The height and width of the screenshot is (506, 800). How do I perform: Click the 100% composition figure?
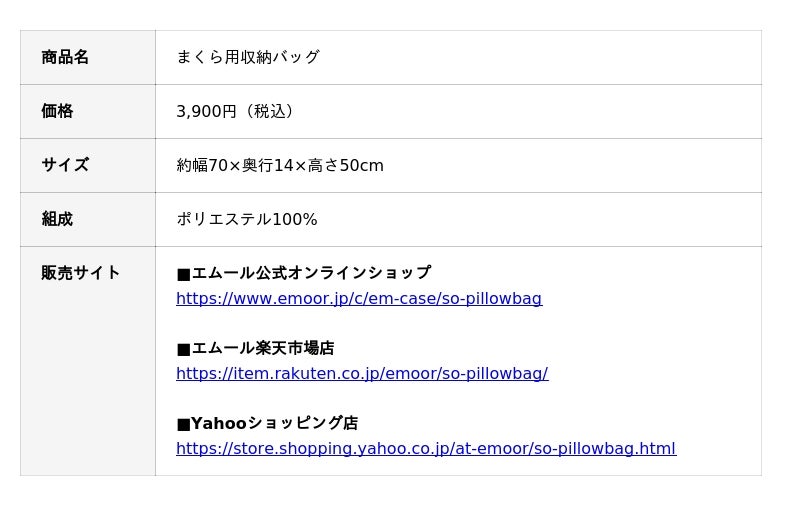coord(295,219)
